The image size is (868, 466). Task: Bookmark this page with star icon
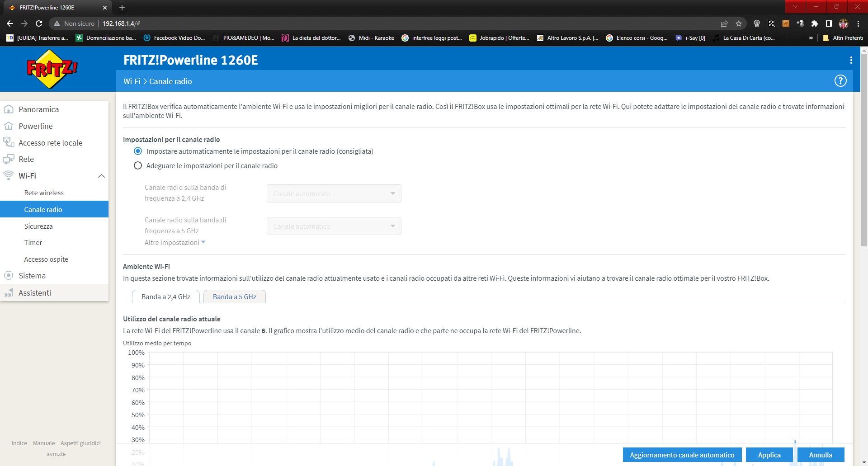pyautogui.click(x=739, y=24)
